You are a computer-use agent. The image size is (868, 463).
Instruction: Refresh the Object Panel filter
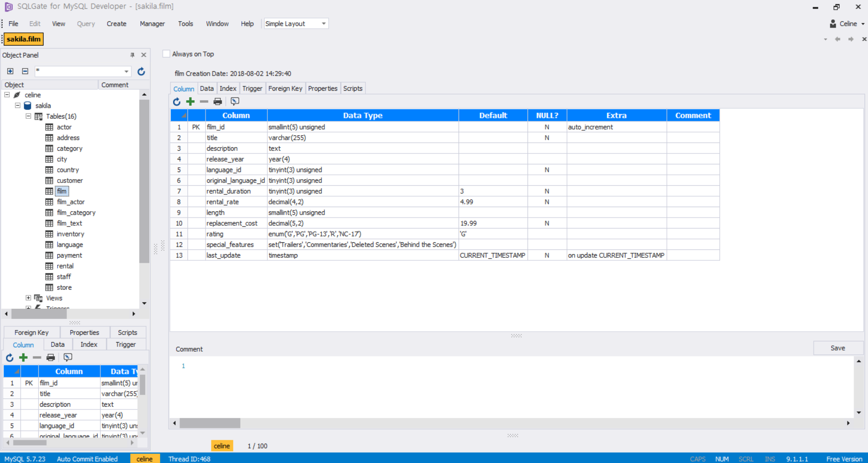pos(141,71)
